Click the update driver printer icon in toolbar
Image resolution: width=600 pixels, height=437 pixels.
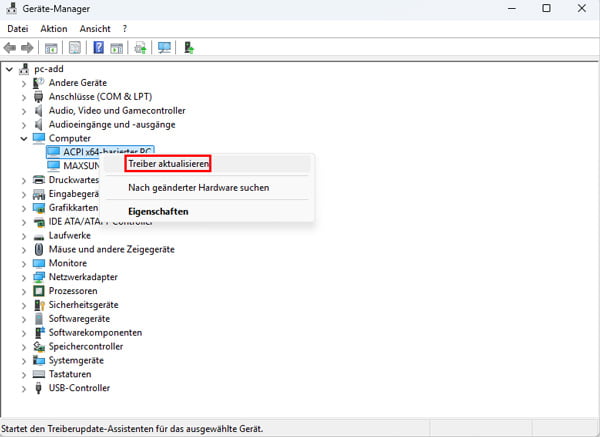tap(141, 47)
